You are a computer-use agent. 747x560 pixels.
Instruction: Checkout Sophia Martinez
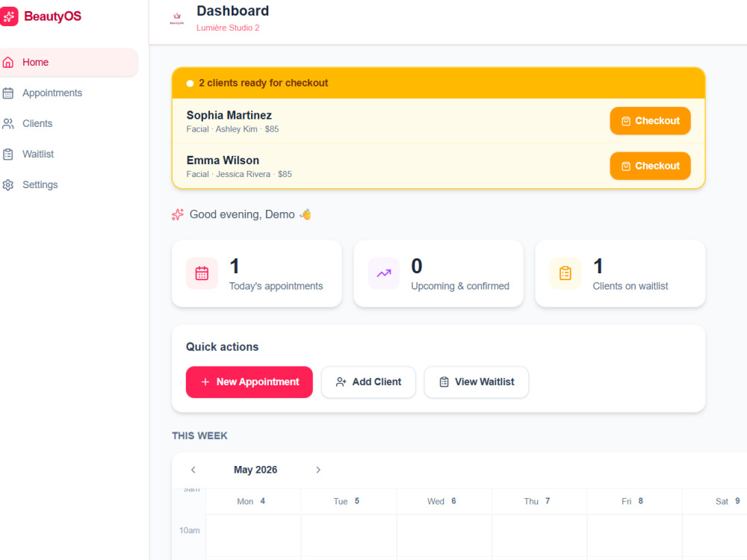pos(651,121)
